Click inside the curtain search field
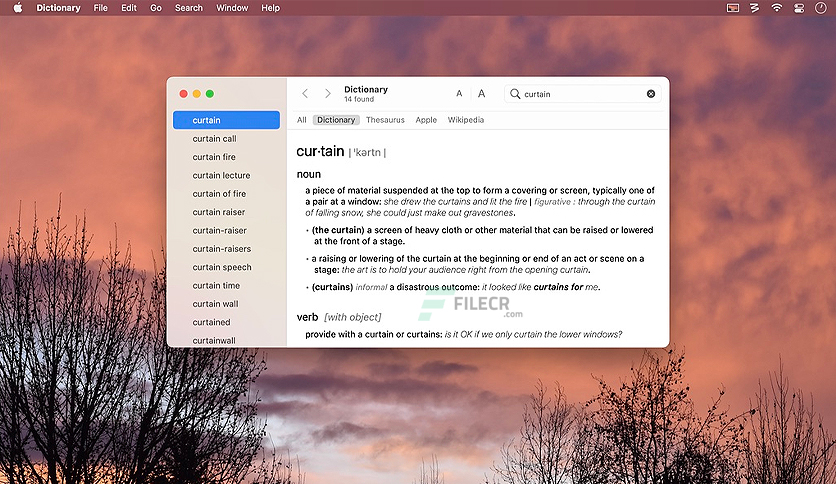The width and height of the screenshot is (836, 484). 582,94
